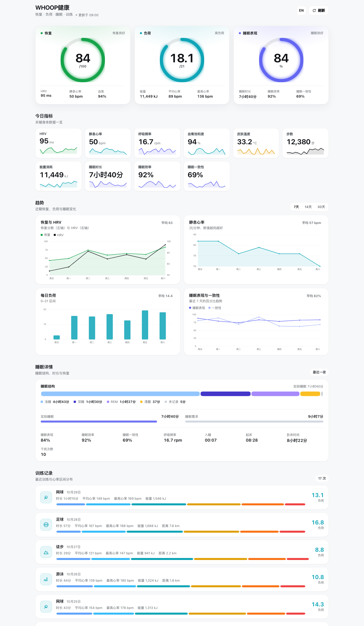This screenshot has height=626, width=364.
Task: Open the 睡眠时长 7小时40分 metric card
Action: 108,176
